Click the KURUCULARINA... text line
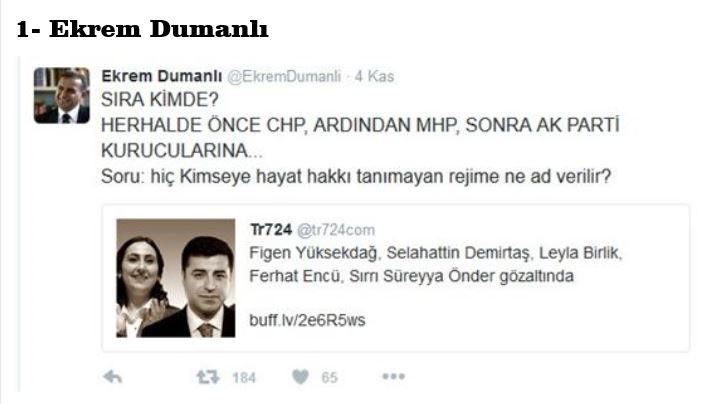The width and height of the screenshot is (714, 404). [x=182, y=150]
